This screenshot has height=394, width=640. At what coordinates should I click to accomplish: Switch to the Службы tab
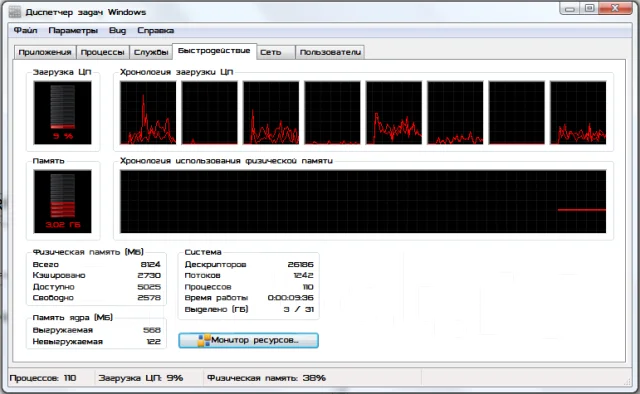click(x=151, y=52)
